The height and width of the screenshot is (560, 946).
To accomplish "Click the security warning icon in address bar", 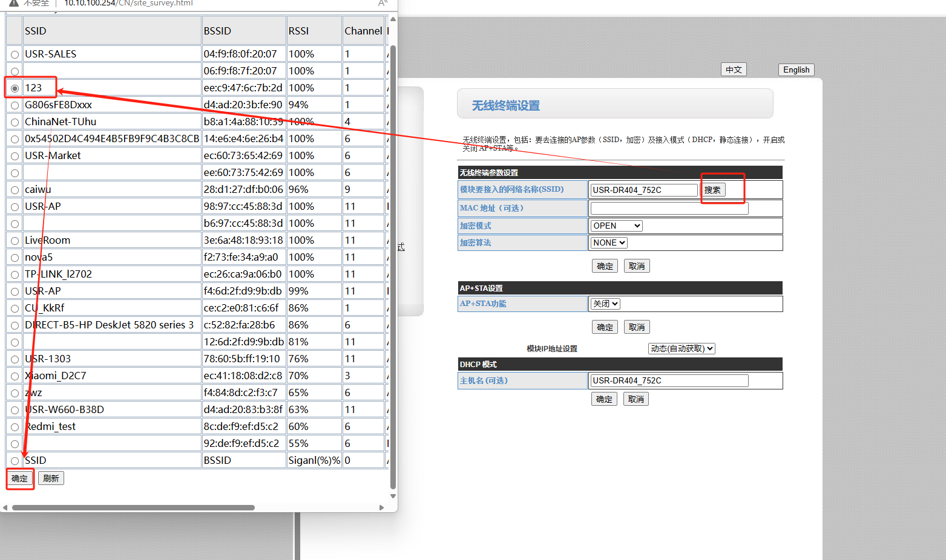I will [x=14, y=3].
